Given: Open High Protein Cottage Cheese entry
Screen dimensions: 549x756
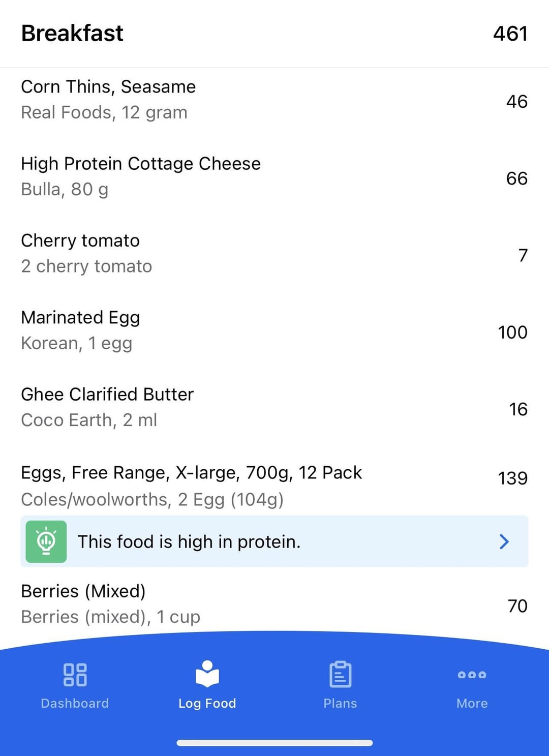Looking at the screenshot, I should tap(274, 176).
